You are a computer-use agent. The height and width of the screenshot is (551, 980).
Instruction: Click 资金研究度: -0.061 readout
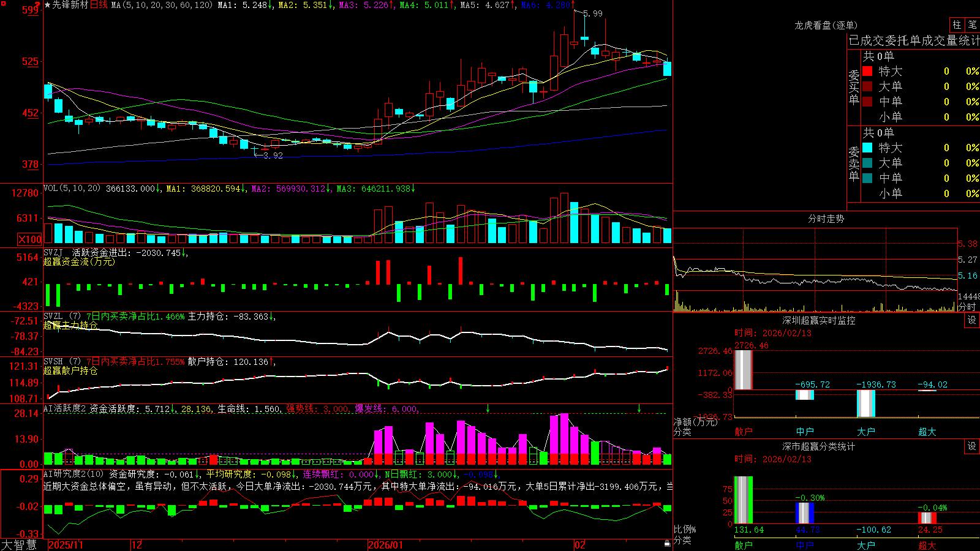pyautogui.click(x=154, y=474)
